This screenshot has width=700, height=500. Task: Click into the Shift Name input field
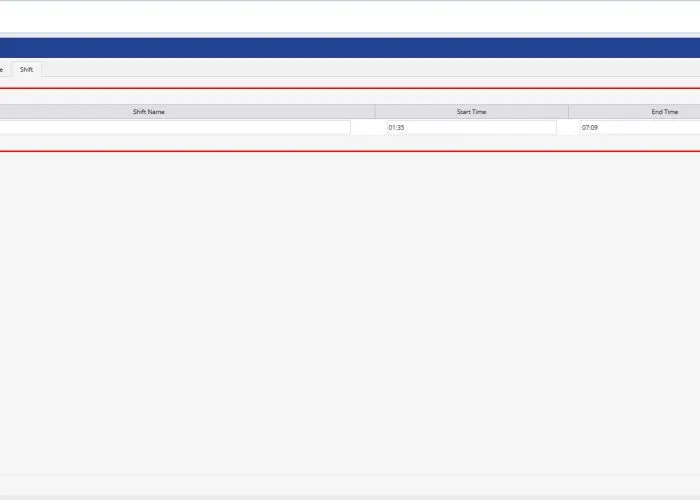pyautogui.click(x=175, y=128)
